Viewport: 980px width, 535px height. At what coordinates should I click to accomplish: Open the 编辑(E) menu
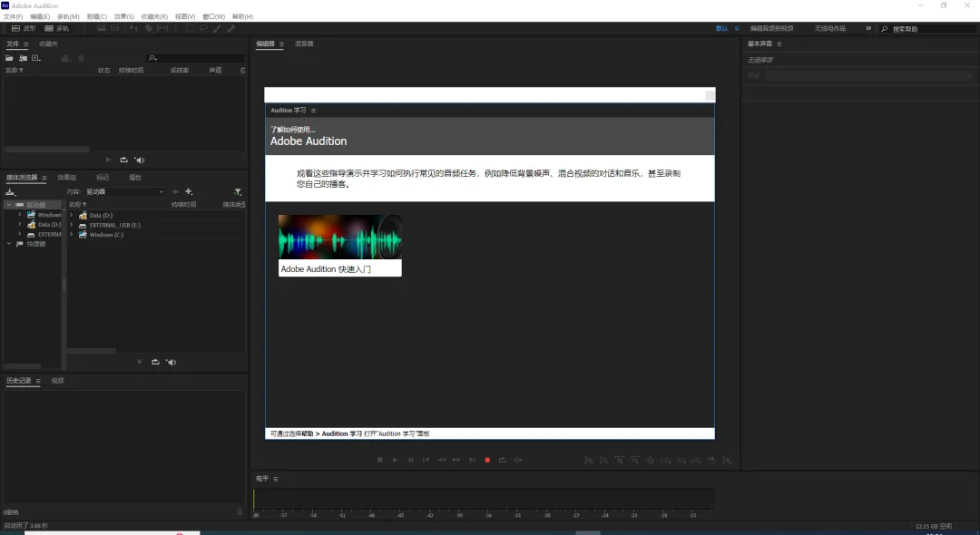point(40,17)
